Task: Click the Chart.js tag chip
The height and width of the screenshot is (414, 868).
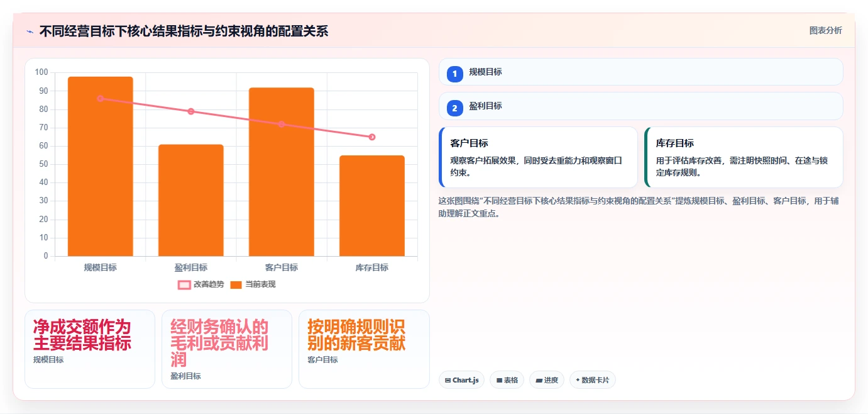Action: (x=461, y=380)
